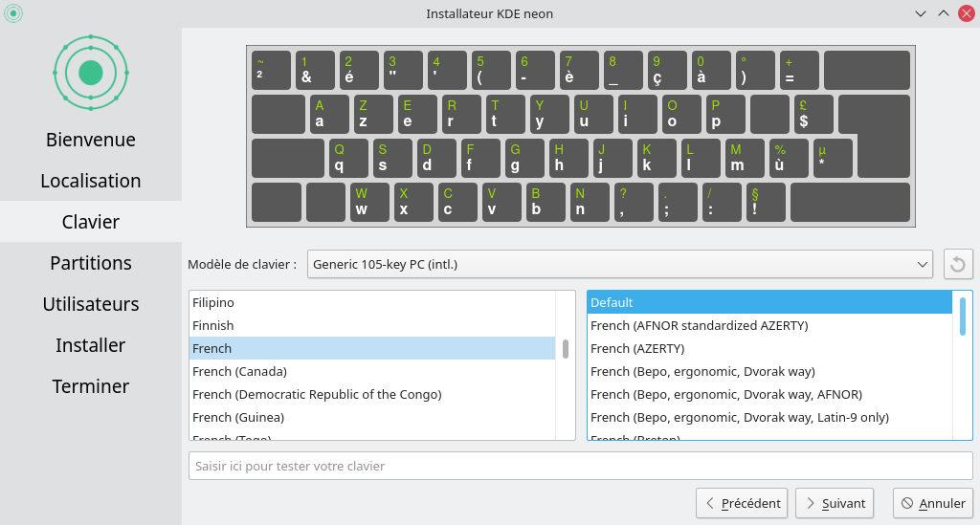Expand Generic 105-key PC combo arrow
Screen dimensions: 980x525
922,264
